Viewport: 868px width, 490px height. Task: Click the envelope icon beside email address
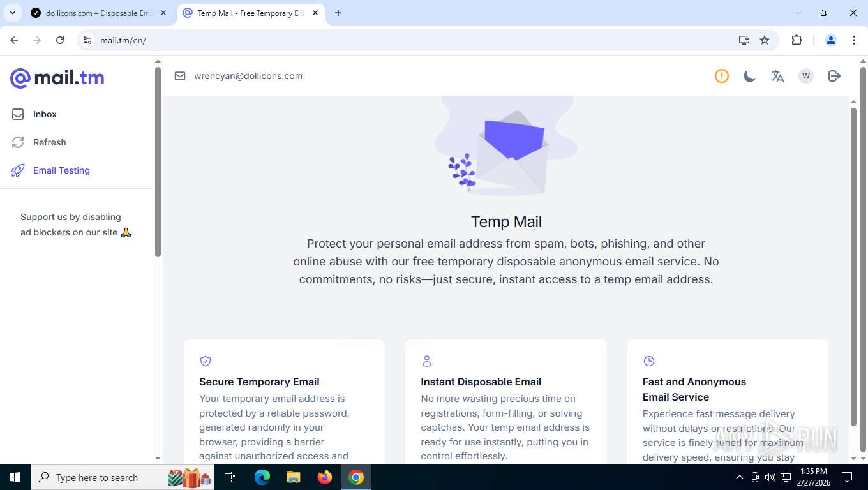pos(180,76)
